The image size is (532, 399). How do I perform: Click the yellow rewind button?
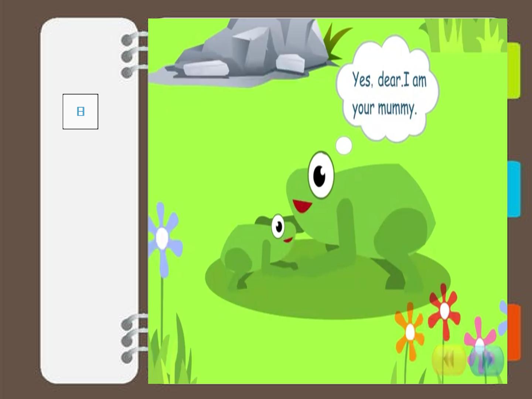(x=449, y=360)
